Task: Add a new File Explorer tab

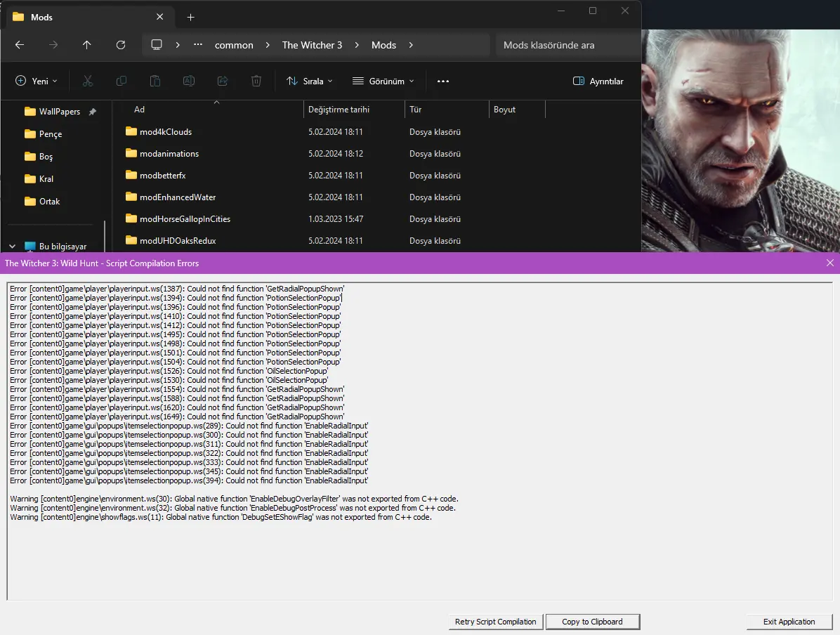Action: pyautogui.click(x=190, y=17)
